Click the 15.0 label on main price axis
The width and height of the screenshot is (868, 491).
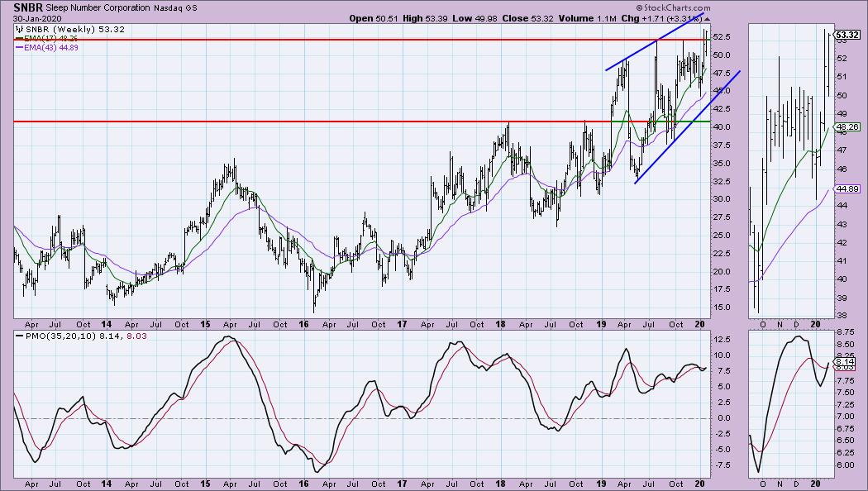[x=723, y=307]
